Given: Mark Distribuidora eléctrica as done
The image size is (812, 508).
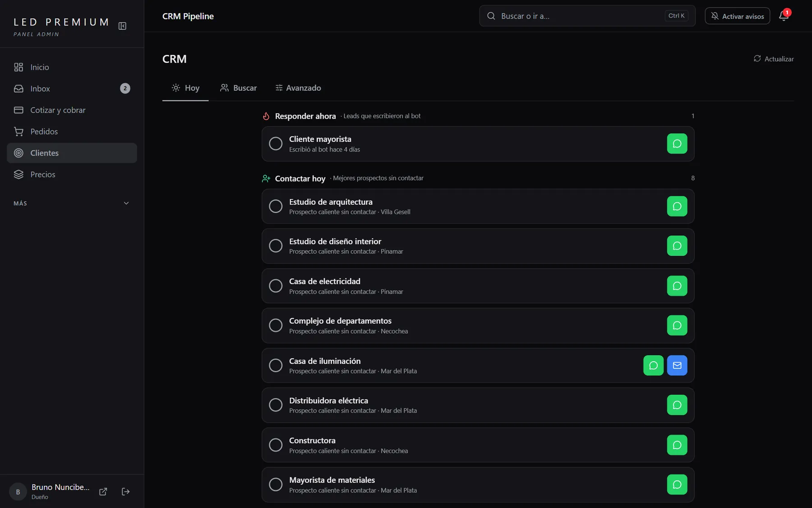Looking at the screenshot, I should coord(276,405).
